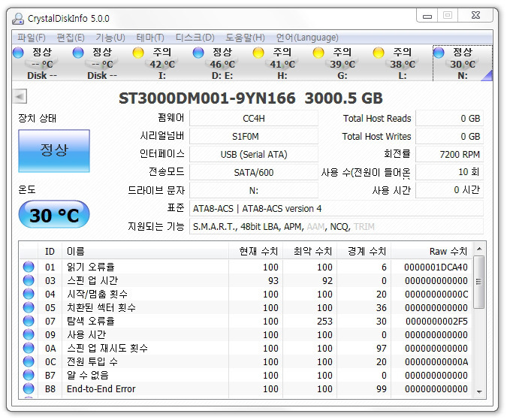The width and height of the screenshot is (507, 420).
Task: Click the SMART list scroll down arrow
Action: (479, 392)
